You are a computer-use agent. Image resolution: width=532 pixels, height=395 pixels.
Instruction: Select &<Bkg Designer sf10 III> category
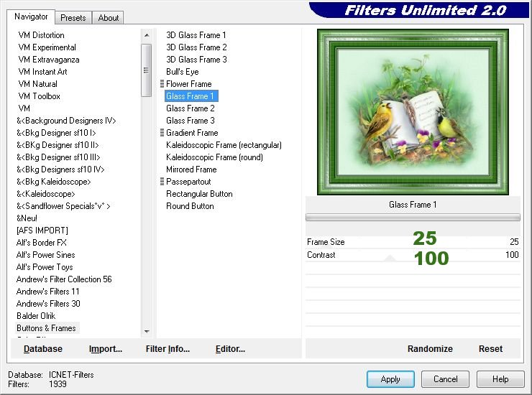(x=58, y=157)
